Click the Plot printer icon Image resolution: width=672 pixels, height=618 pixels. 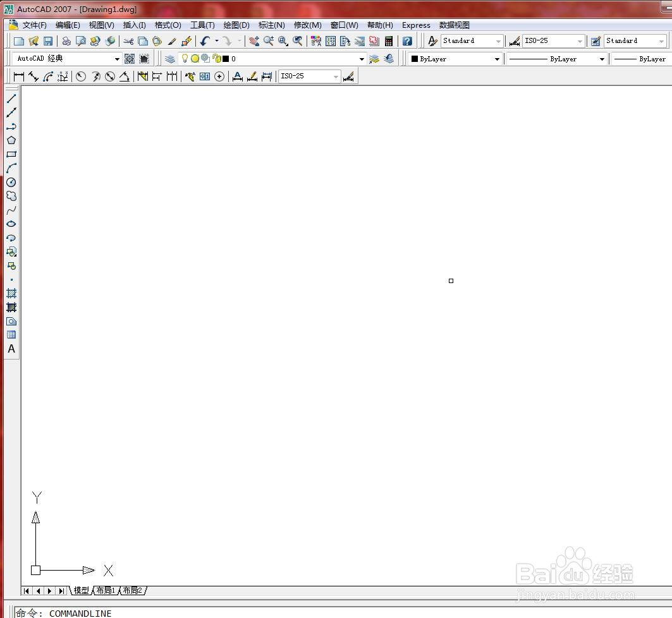click(66, 41)
